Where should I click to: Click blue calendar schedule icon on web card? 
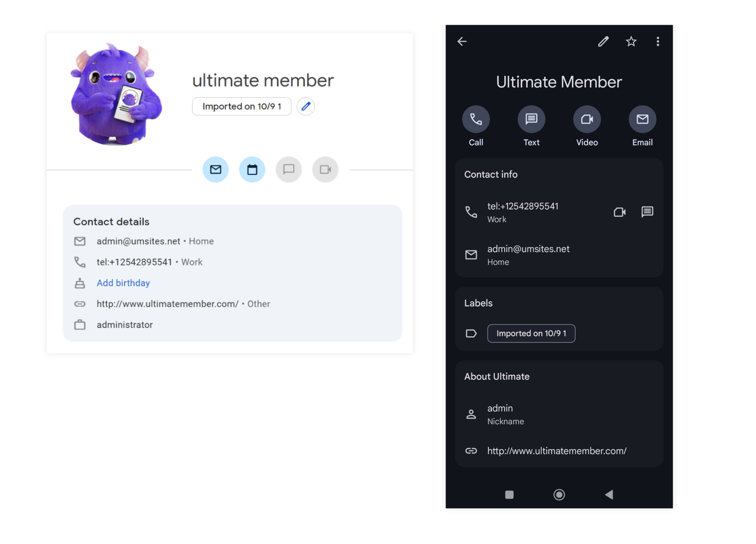coord(252,170)
